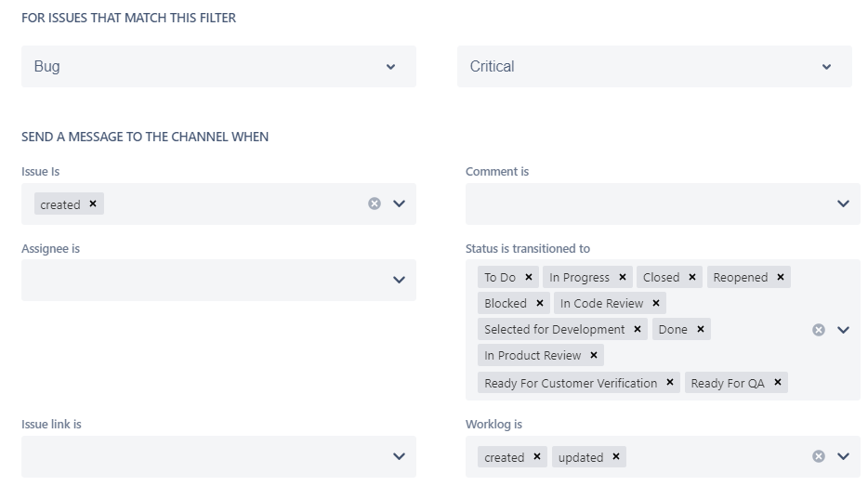Clear all selected status transitions
868x499 pixels.
pyautogui.click(x=819, y=330)
